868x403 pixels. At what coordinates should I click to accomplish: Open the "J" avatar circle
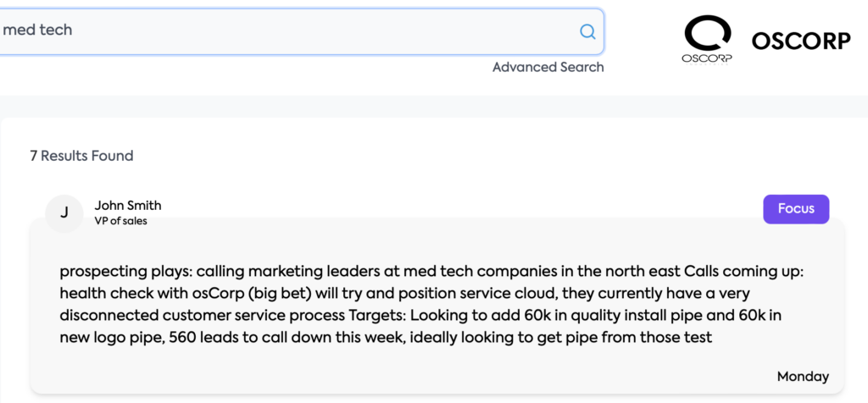64,213
